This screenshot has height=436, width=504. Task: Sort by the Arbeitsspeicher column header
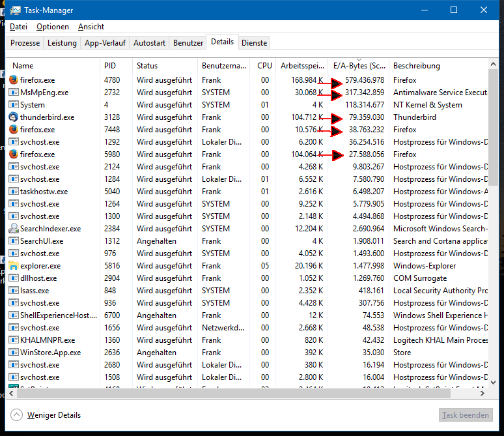tap(302, 66)
